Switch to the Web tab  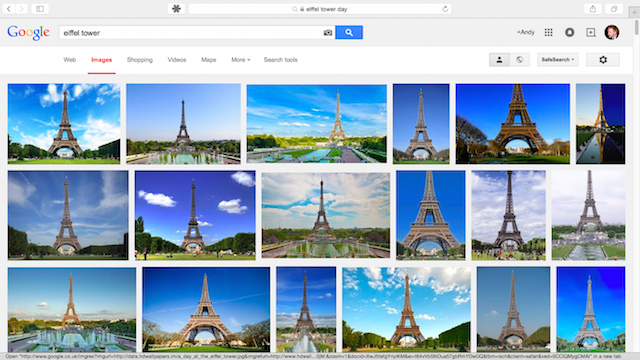(70, 60)
